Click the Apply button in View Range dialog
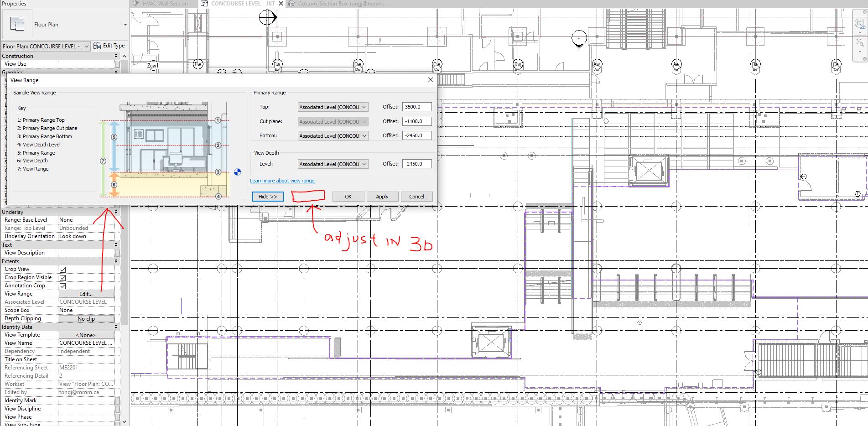Screen dimensions: 868x426 click(x=382, y=197)
